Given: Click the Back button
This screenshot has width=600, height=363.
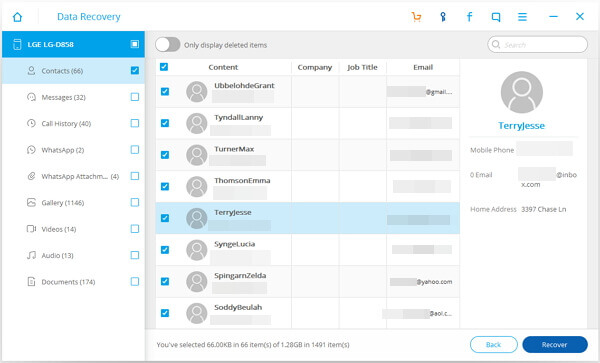Looking at the screenshot, I should 494,345.
